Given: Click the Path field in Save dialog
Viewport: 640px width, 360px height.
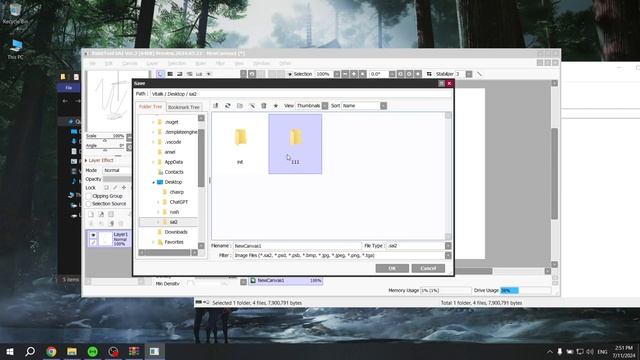Looking at the screenshot, I should point(301,94).
